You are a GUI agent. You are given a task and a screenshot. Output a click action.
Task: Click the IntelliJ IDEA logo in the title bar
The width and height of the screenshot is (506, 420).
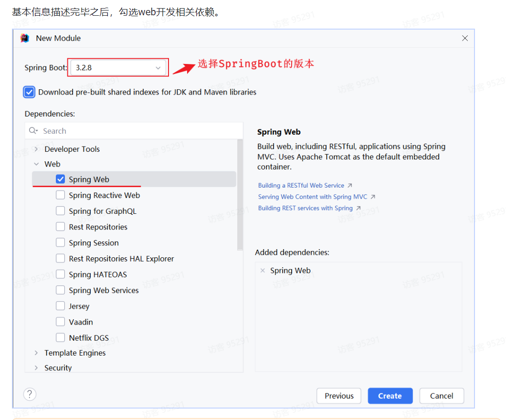23,38
